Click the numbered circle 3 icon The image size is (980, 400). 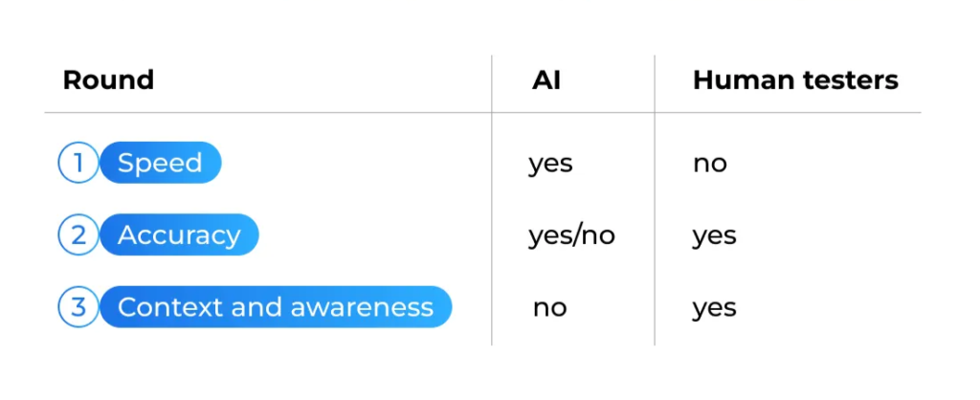78,307
